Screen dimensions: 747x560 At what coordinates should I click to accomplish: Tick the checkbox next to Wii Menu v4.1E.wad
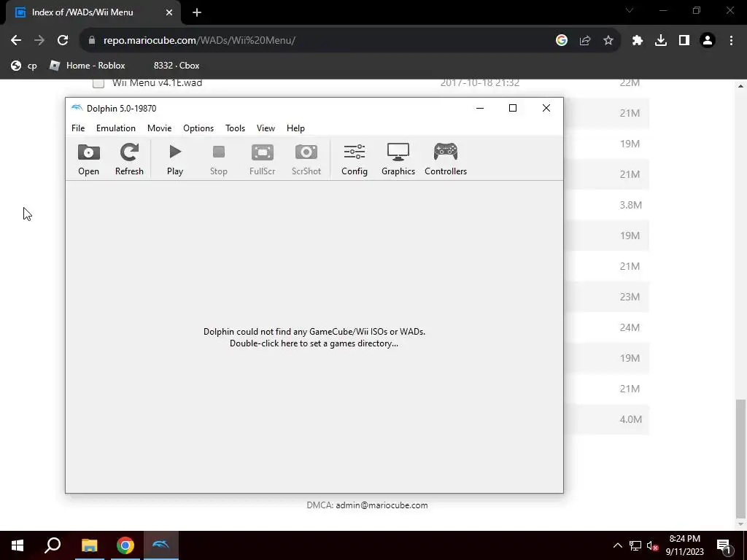point(98,83)
